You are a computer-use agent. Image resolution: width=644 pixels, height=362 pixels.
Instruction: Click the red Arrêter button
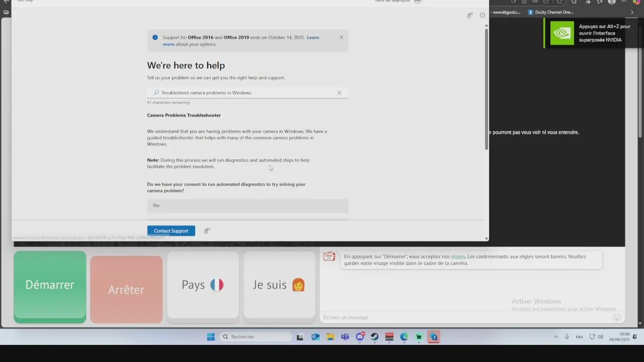(x=126, y=290)
